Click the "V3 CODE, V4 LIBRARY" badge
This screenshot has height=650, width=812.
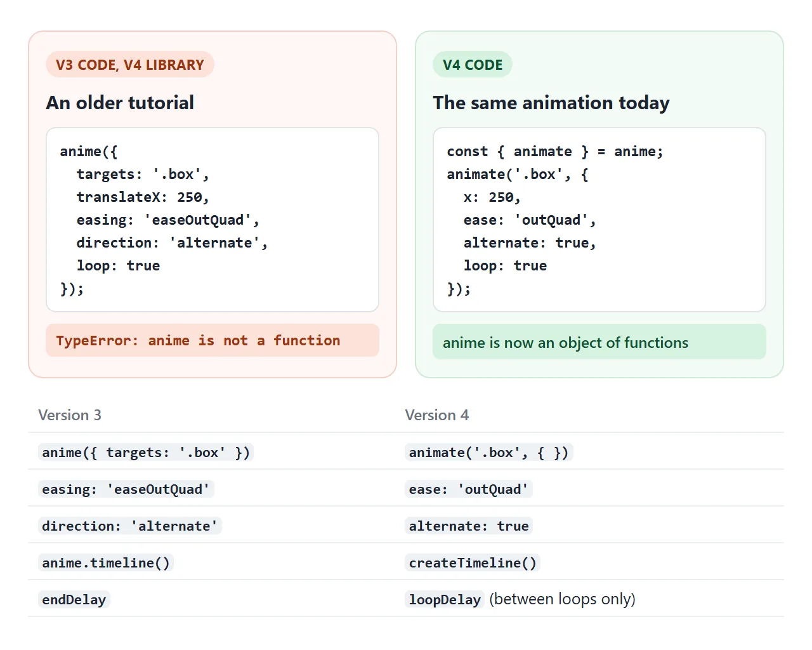(130, 65)
